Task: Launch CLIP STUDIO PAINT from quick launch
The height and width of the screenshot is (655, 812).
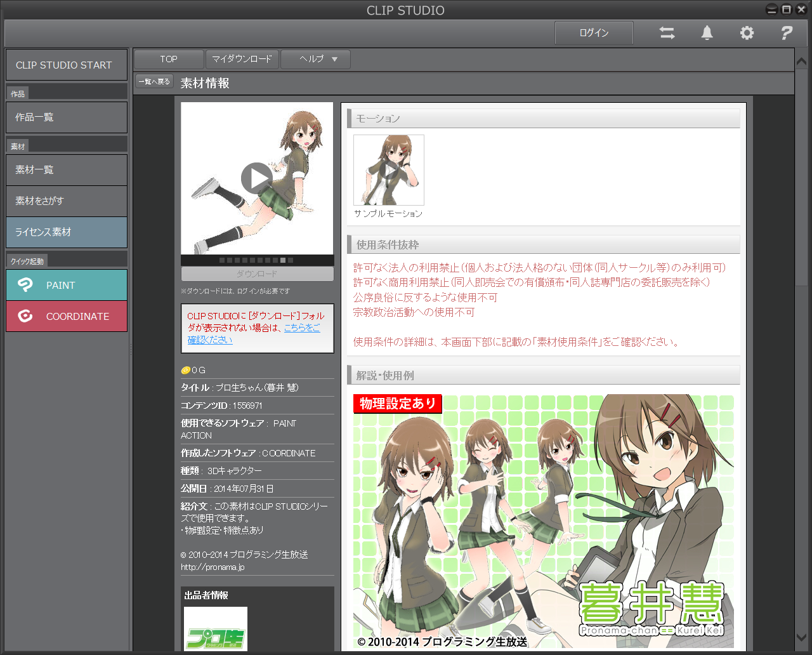Action: pyautogui.click(x=67, y=285)
